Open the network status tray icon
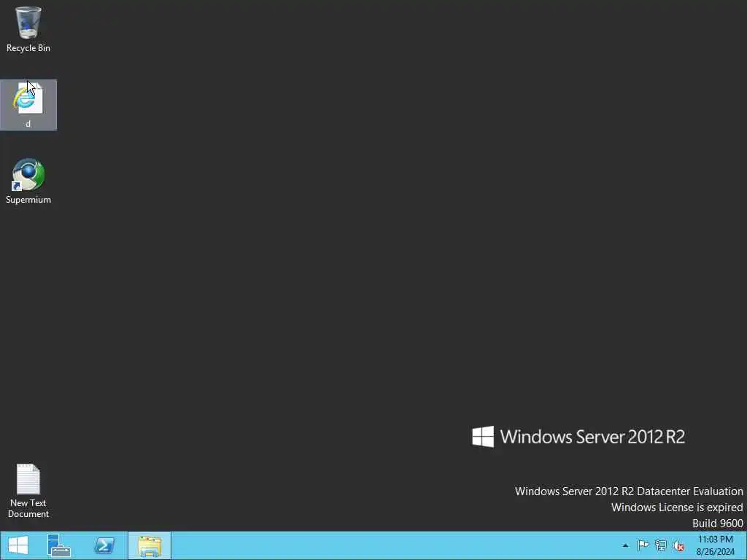747x560 pixels. click(661, 545)
